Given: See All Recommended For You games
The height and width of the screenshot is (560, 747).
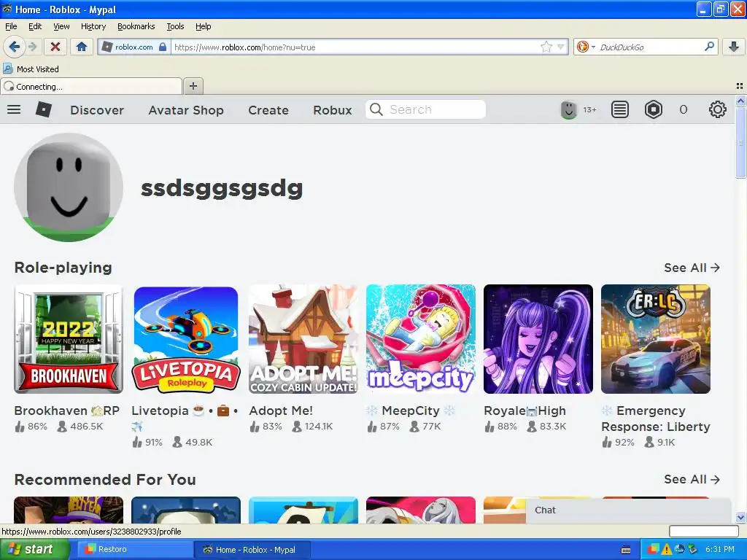Looking at the screenshot, I should [692, 479].
